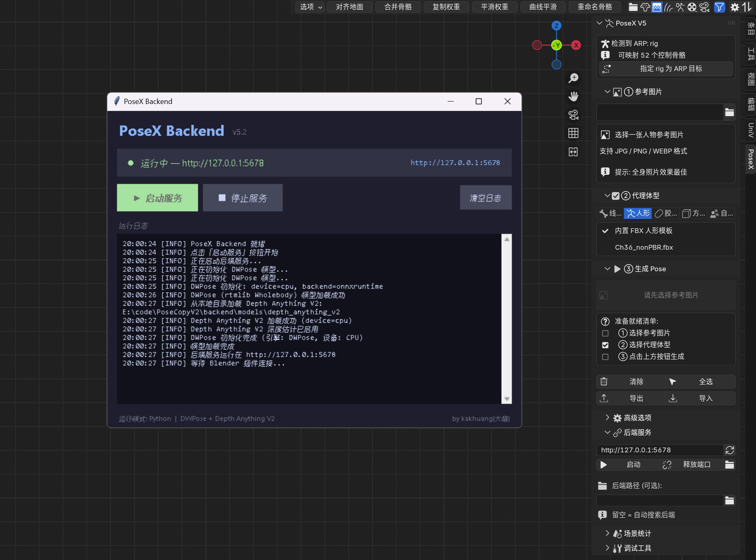Click the pose figure icon in the header

coord(680,7)
